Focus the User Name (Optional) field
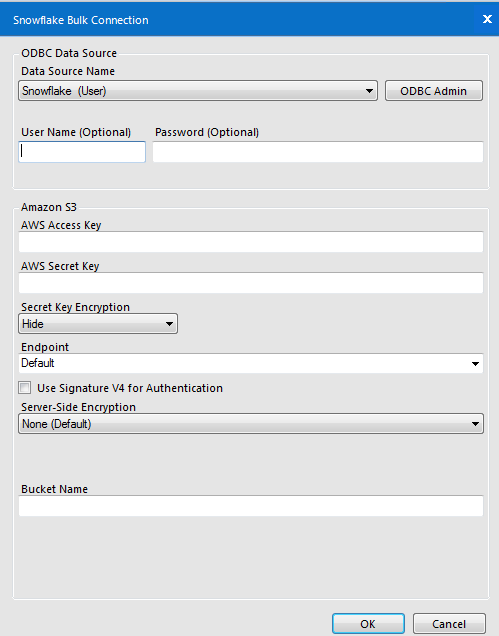 pos(82,152)
